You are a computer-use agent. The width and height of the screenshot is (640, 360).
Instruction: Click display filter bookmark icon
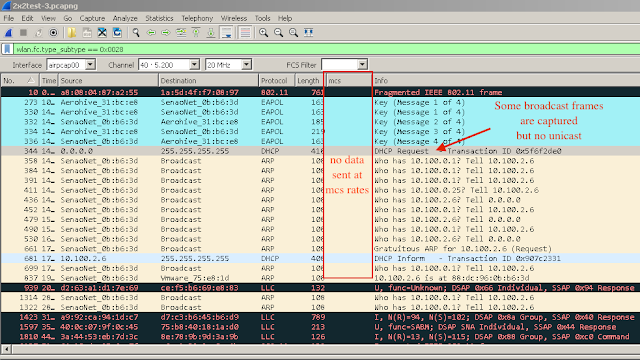point(7,49)
